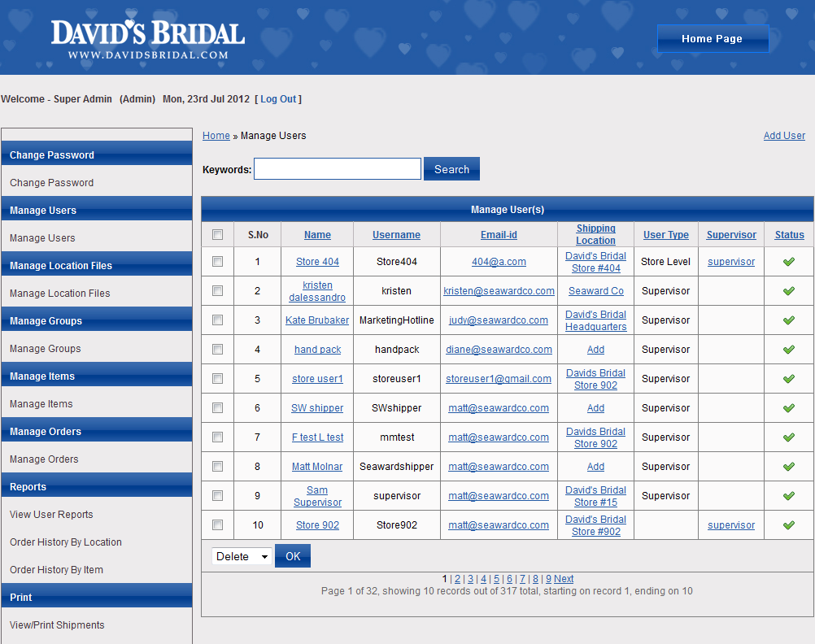Sort table by Name column
Screen dimensions: 815x644
pos(317,234)
